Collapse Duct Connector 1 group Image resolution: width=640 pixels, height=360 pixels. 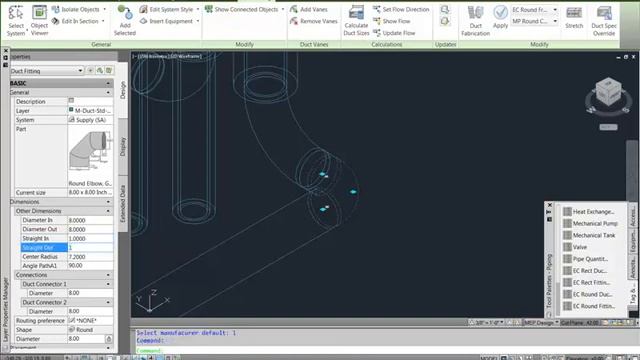coord(108,284)
